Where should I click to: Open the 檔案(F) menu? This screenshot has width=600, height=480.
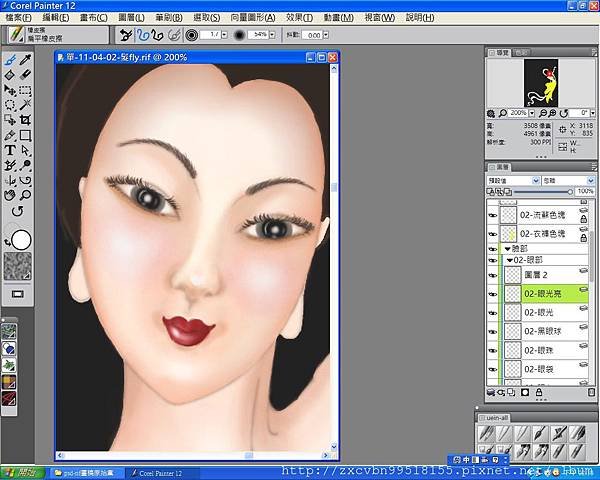[18, 18]
